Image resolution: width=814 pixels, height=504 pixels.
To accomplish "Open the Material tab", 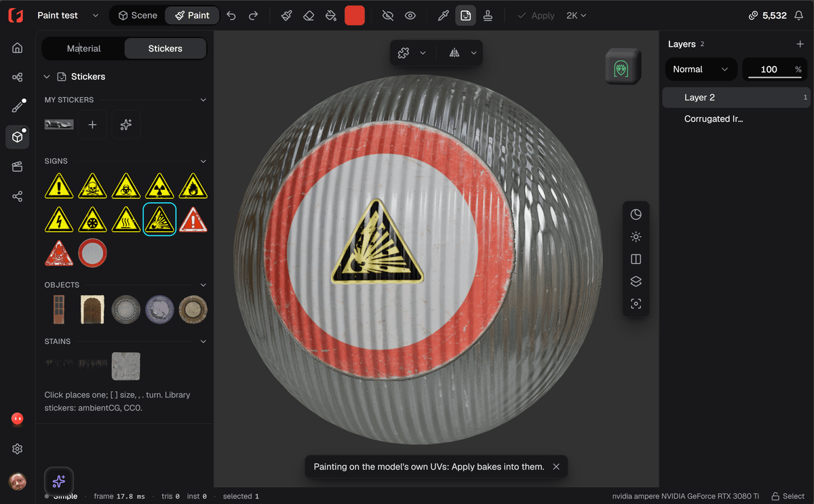I will point(83,49).
